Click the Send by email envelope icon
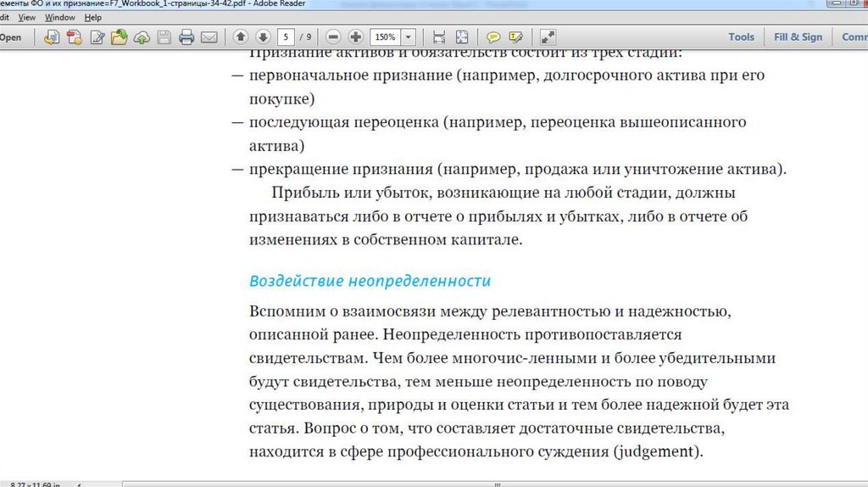This screenshot has width=868, height=487. (209, 37)
